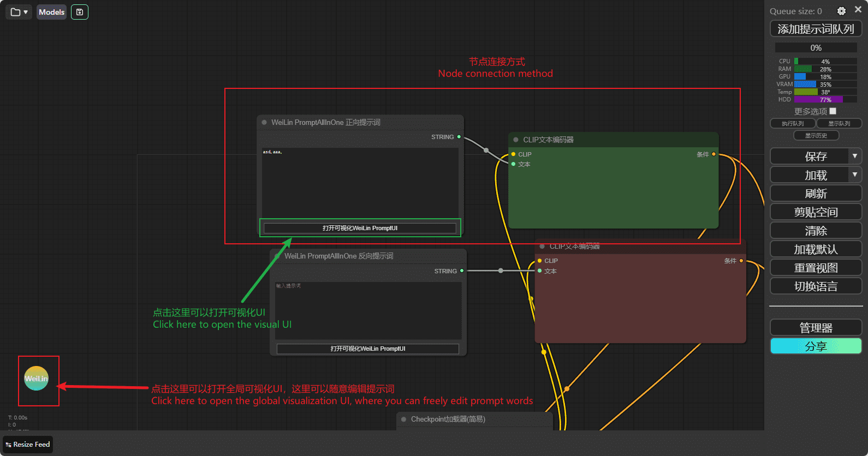Select the WeiLin PromptAllInOne 反向提示词 node title
The image size is (868, 456).
coord(338,256)
